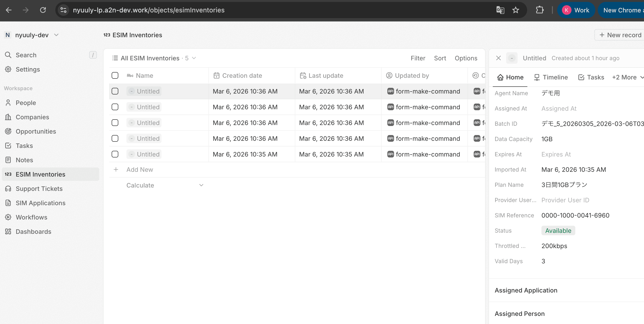The width and height of the screenshot is (644, 324).
Task: Open the view Options
Action: [x=466, y=58]
